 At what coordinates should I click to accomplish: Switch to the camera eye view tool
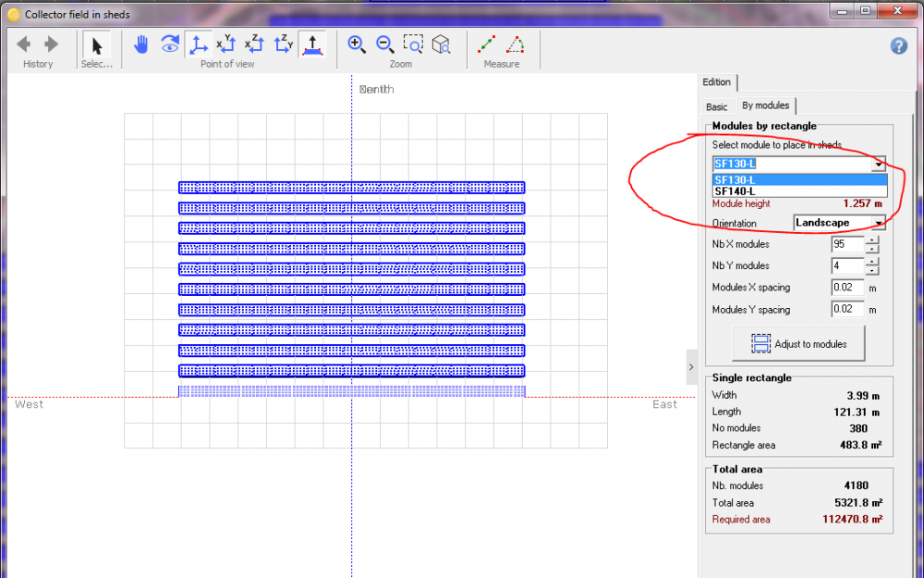(x=168, y=43)
